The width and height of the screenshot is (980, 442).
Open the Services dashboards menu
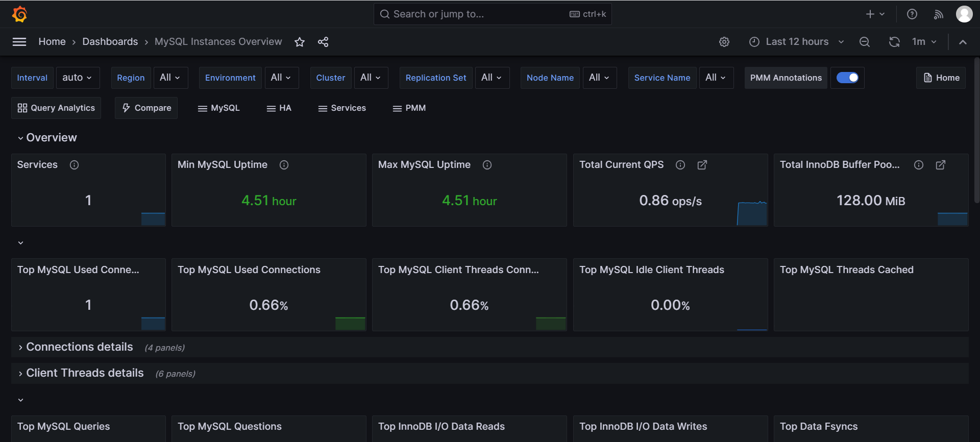tap(342, 108)
